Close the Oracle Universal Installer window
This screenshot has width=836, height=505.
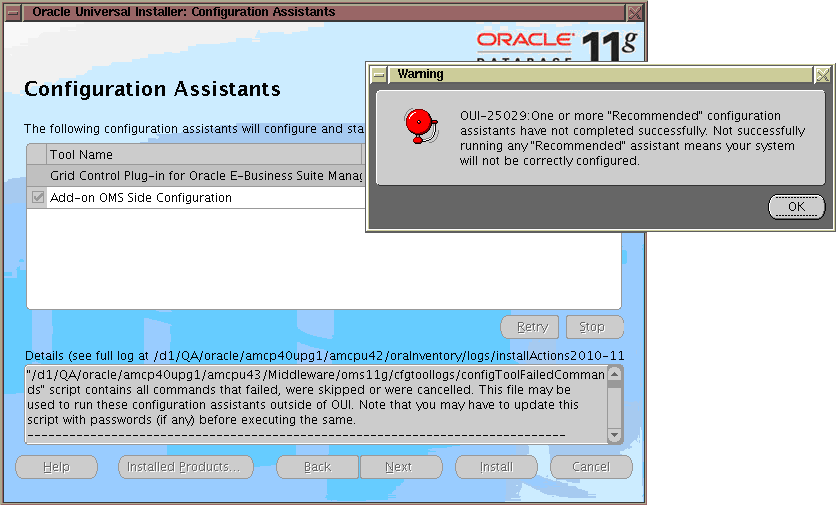pos(634,12)
